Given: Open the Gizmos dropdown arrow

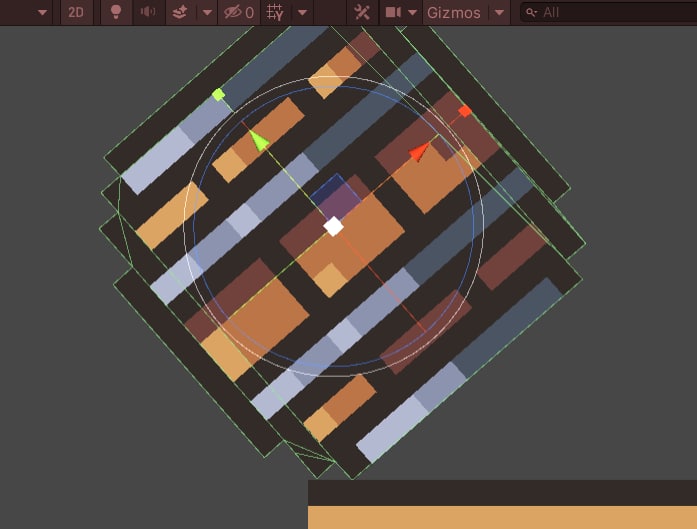Looking at the screenshot, I should 499,12.
